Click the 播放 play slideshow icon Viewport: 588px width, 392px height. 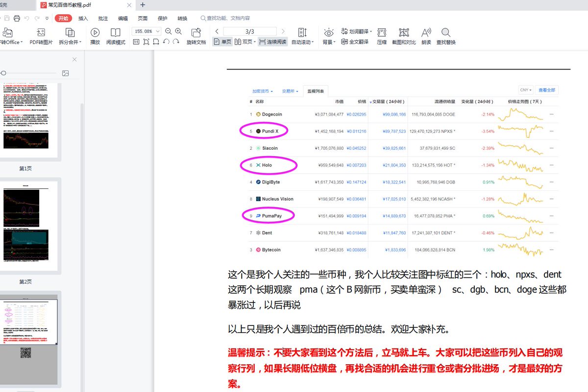(x=95, y=32)
